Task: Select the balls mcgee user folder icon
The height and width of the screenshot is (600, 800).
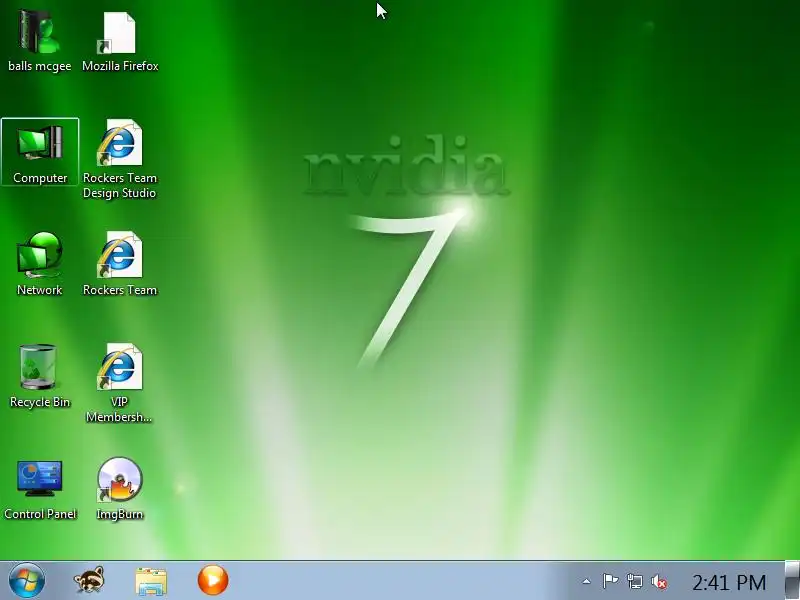Action: (39, 42)
